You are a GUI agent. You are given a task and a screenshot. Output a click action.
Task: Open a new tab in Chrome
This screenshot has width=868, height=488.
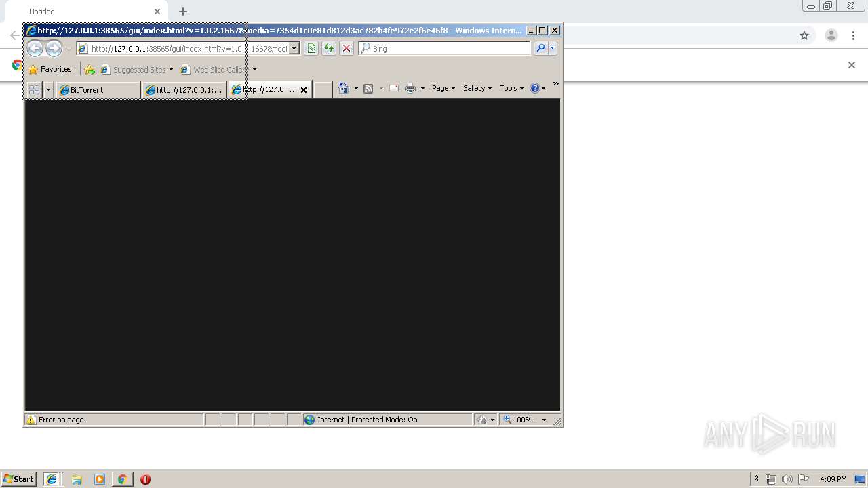click(x=183, y=12)
